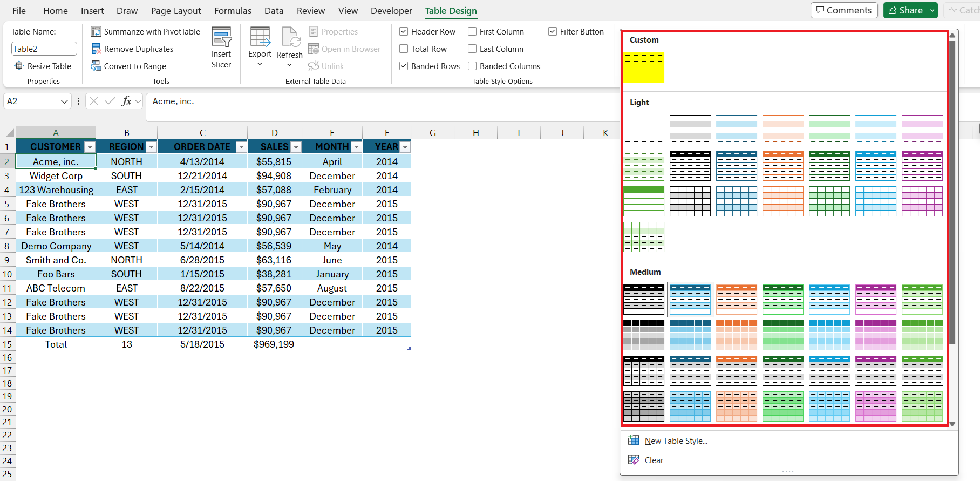This screenshot has width=980, height=481.
Task: Click the Open in Browser icon
Action: (314, 49)
